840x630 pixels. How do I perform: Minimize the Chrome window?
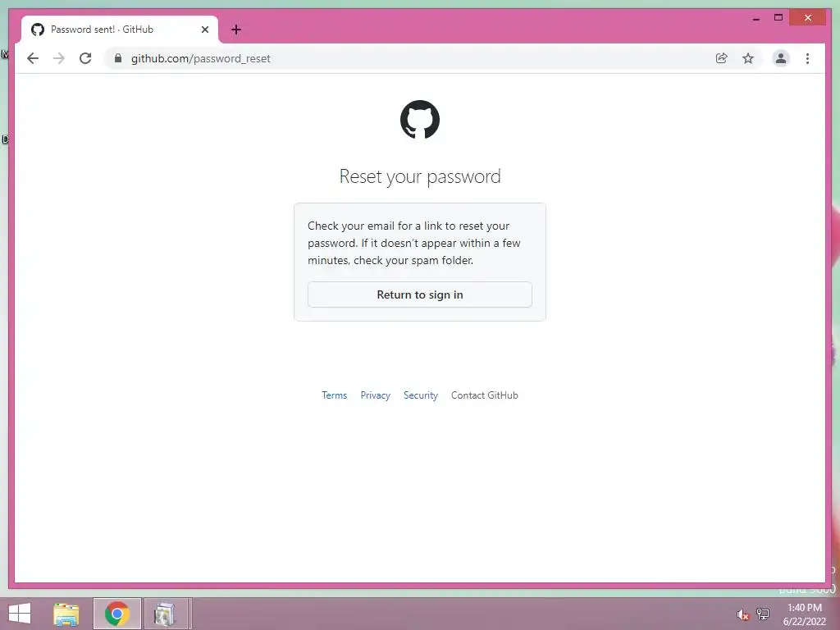756,18
